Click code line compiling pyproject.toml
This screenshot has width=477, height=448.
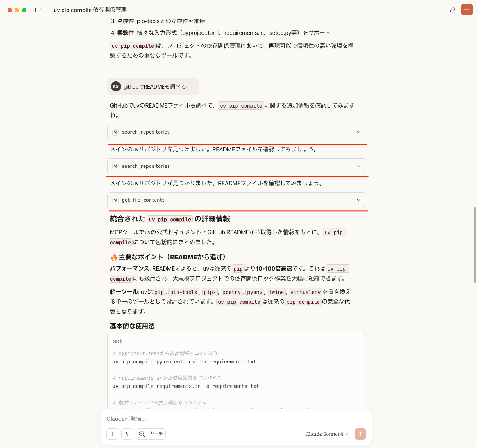point(184,362)
